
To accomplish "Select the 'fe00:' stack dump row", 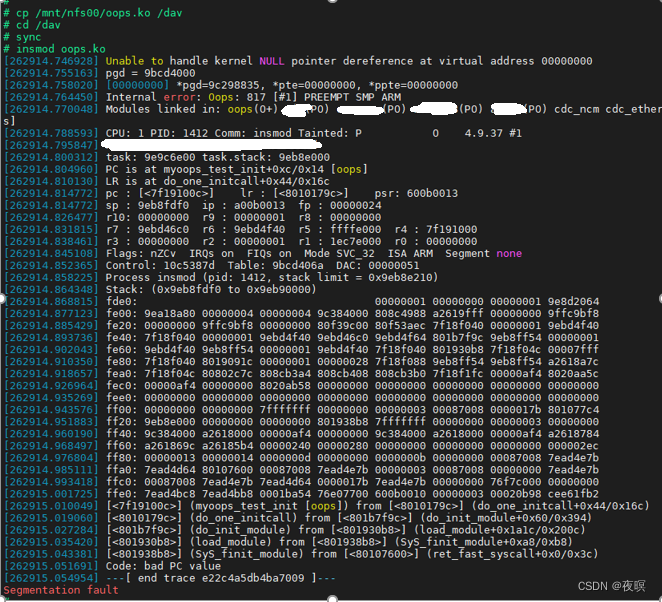I will pyautogui.click(x=301, y=314).
